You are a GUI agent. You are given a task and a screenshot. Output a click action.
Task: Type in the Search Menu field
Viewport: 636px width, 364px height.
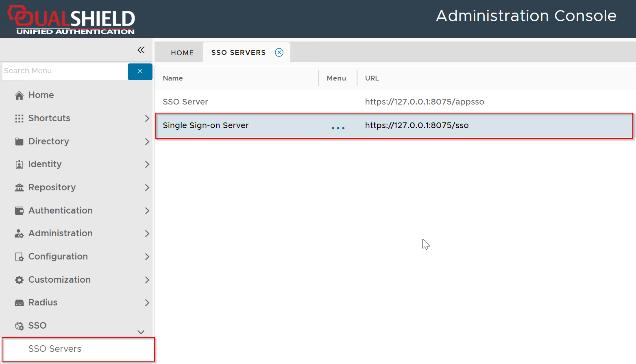pyautogui.click(x=65, y=71)
